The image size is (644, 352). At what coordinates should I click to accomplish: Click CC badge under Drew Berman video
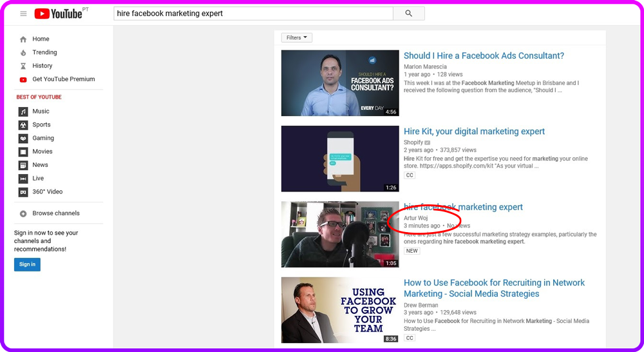point(410,338)
